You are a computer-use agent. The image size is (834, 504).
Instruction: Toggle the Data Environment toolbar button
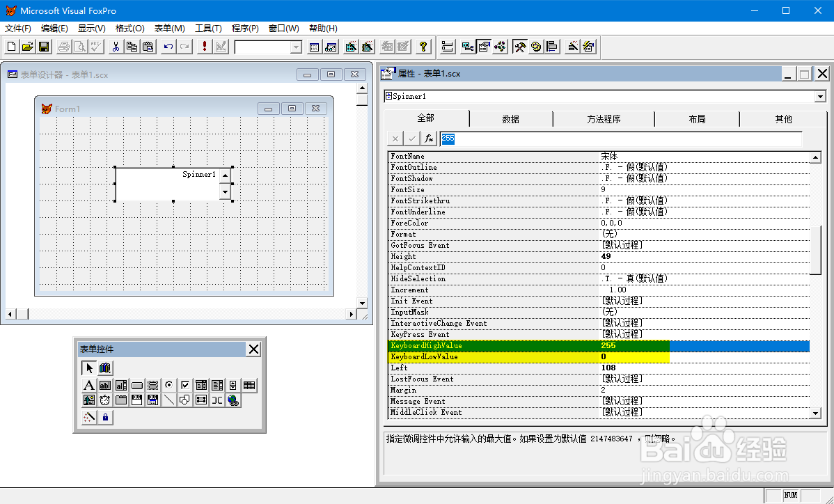click(x=468, y=47)
